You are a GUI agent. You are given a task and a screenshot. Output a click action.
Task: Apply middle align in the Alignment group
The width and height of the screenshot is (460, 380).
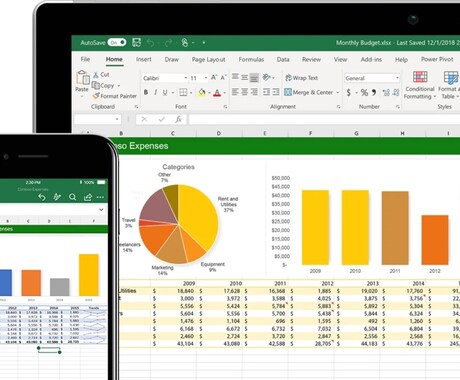(244, 77)
